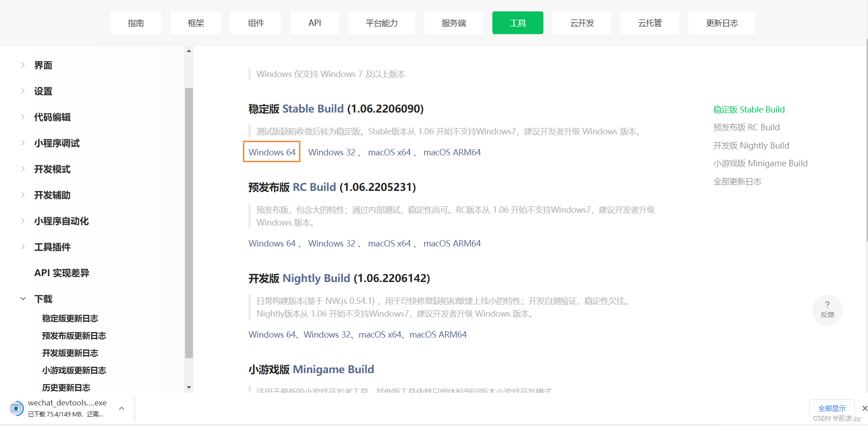Open 小游戏版更新日志 in sidebar

74,370
